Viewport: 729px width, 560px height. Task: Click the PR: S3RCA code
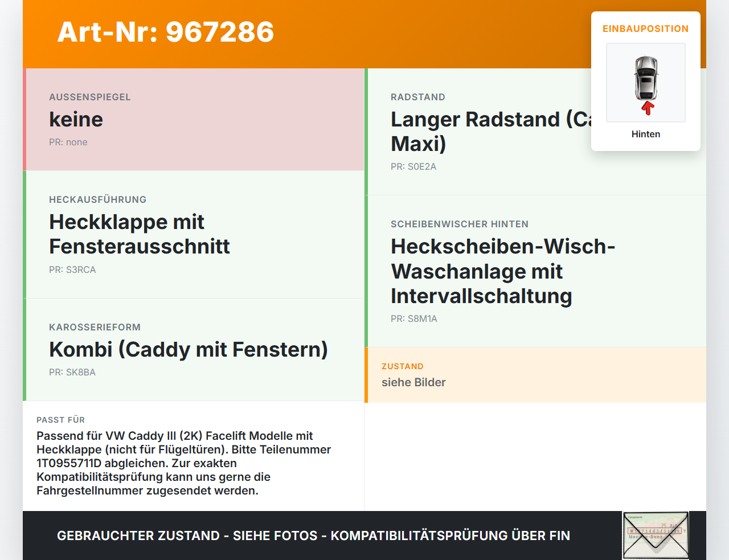72,269
